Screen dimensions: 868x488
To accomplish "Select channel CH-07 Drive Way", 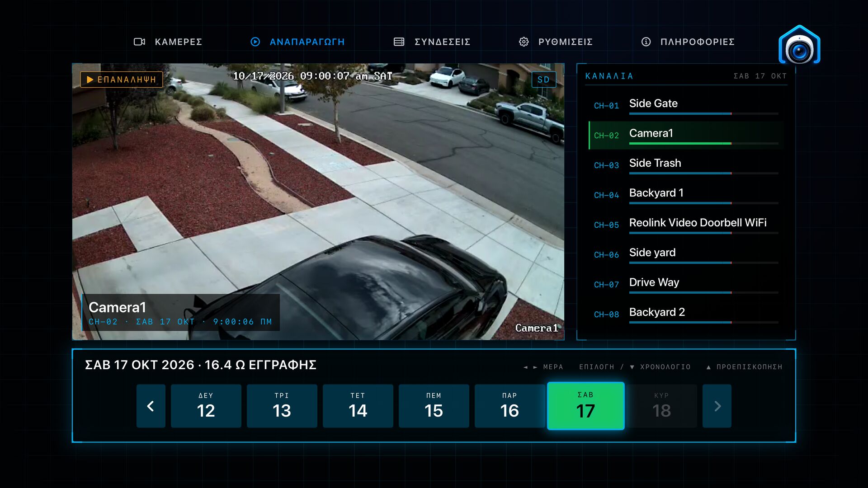I will pos(686,284).
